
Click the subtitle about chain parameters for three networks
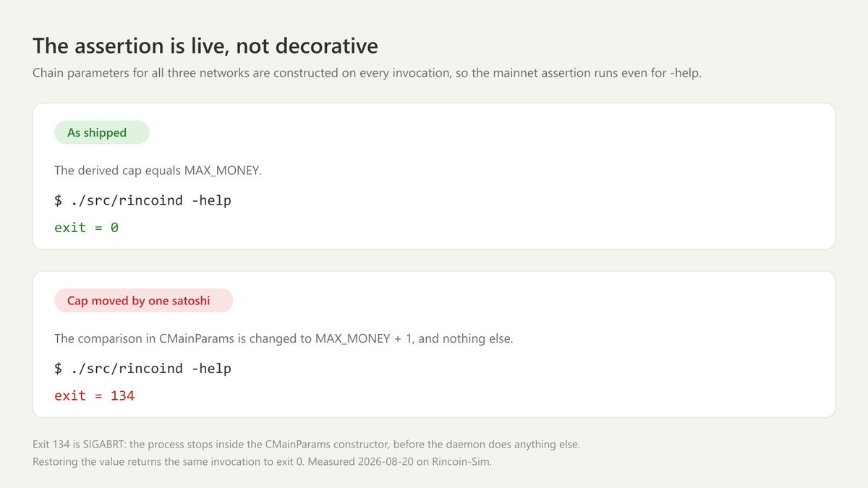[x=367, y=74]
